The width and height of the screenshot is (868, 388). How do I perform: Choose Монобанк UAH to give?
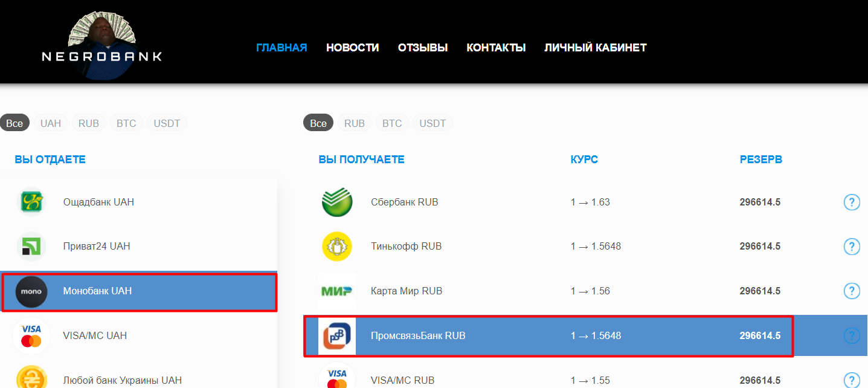138,291
